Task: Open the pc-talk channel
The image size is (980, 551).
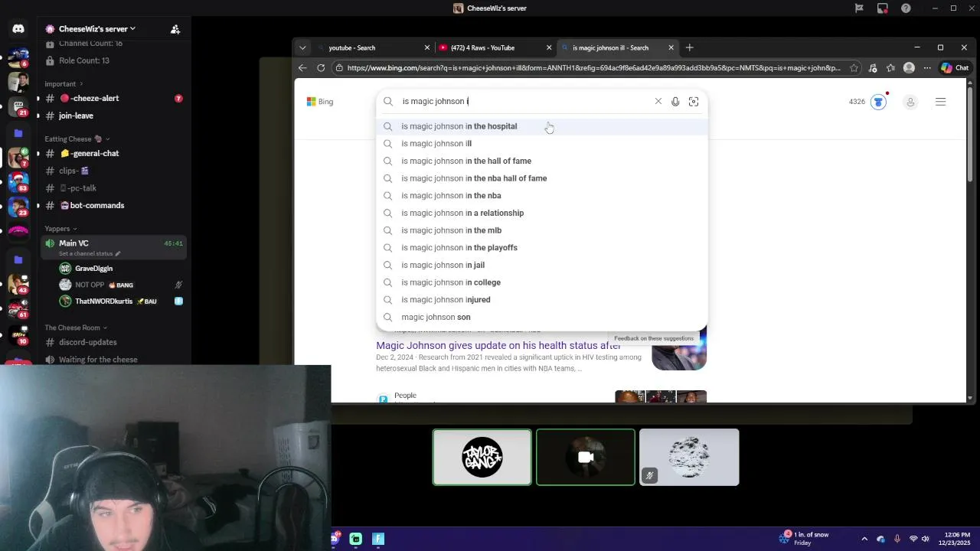Action: coord(113,188)
